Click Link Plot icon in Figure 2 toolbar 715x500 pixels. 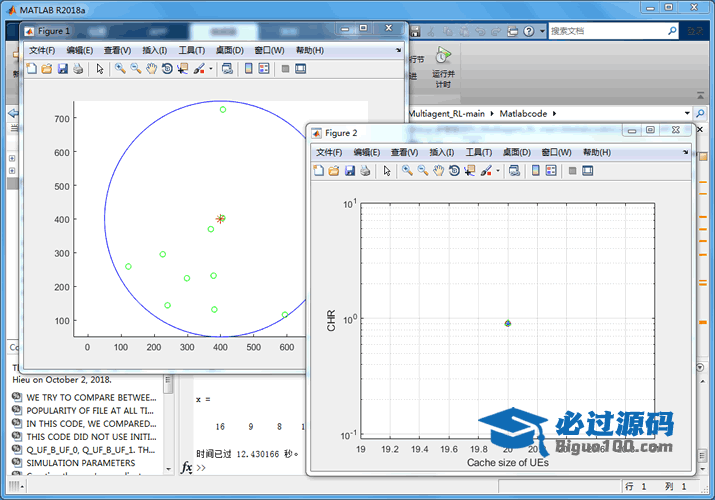pos(514,171)
